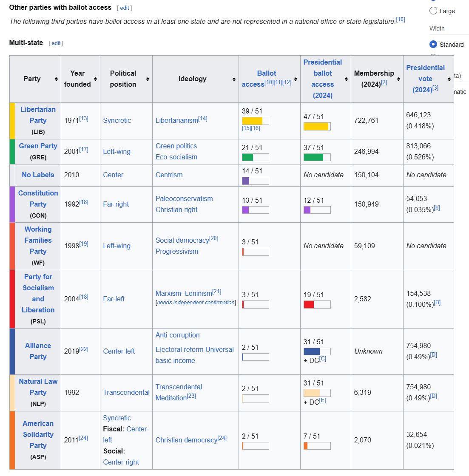The height and width of the screenshot is (476, 469).
Task: Click Constitution Party purple color swatch
Action: click(12, 204)
